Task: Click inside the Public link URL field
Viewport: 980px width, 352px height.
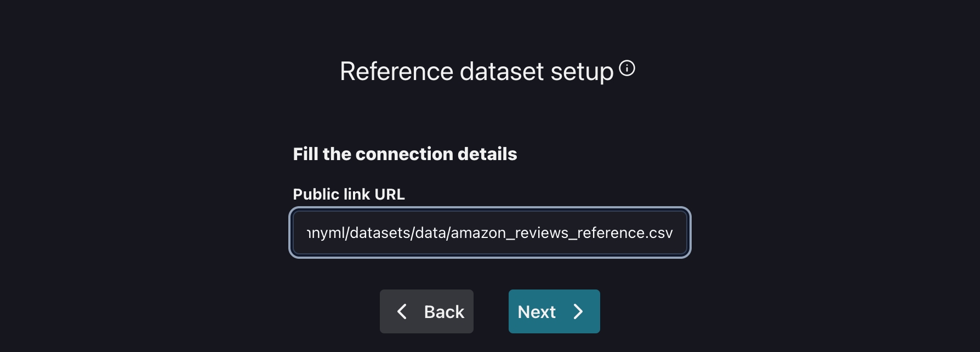Action: click(489, 233)
